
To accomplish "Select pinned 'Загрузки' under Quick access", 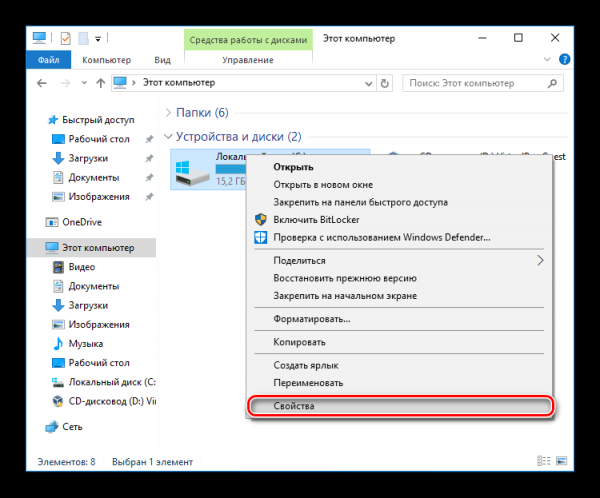I will (x=88, y=158).
